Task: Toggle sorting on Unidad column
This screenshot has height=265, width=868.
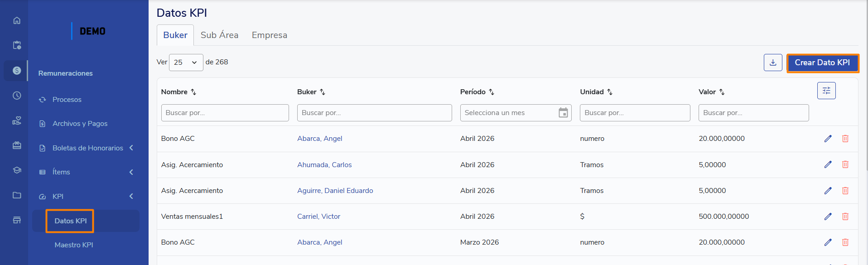Action: coord(610,92)
